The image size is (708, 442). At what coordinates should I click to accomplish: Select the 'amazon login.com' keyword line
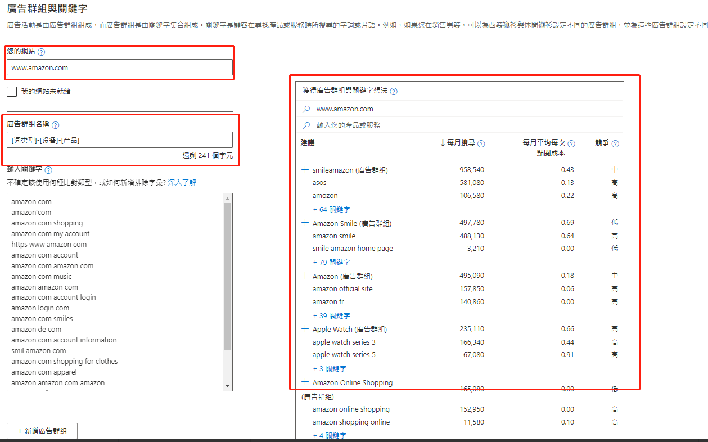(40, 307)
